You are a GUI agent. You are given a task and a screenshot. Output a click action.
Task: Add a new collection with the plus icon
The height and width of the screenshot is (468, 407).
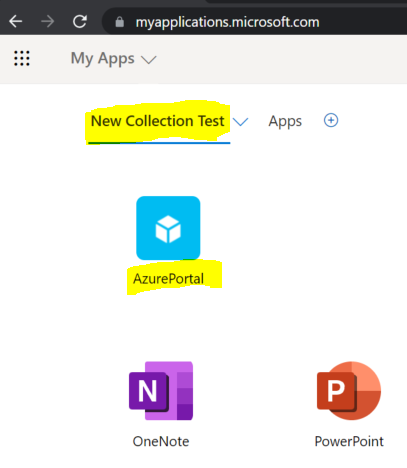(331, 120)
